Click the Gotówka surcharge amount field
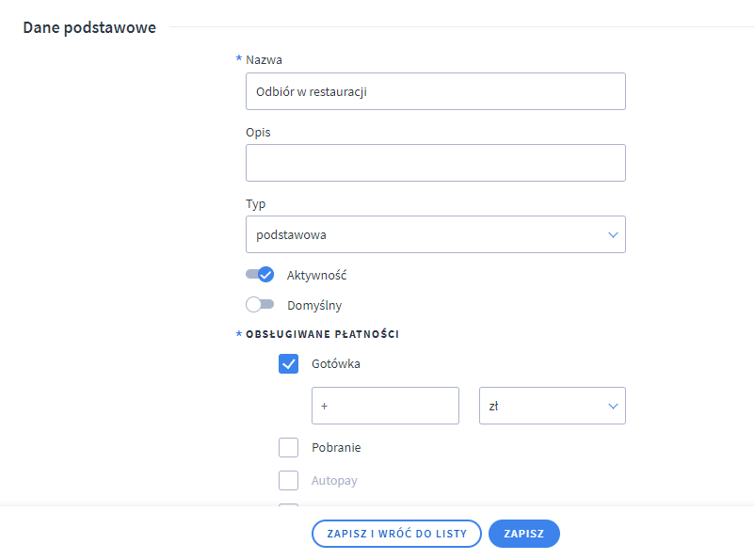The width and height of the screenshot is (754, 560). pos(385,406)
